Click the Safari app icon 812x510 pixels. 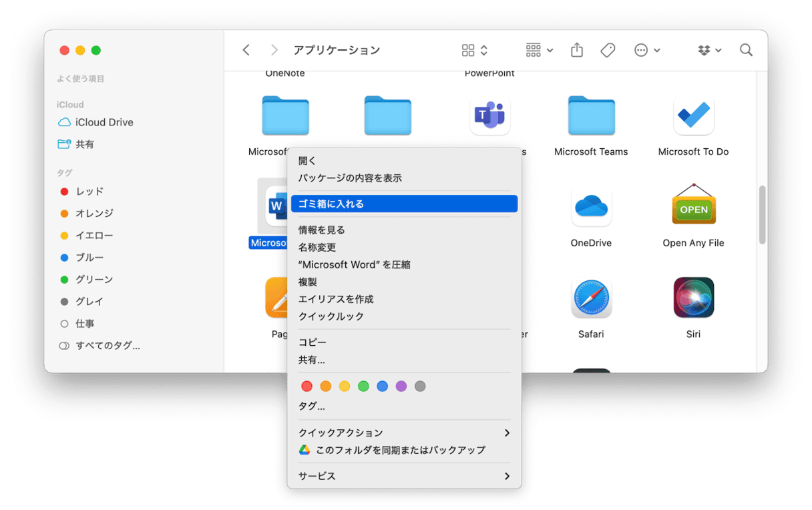591,298
